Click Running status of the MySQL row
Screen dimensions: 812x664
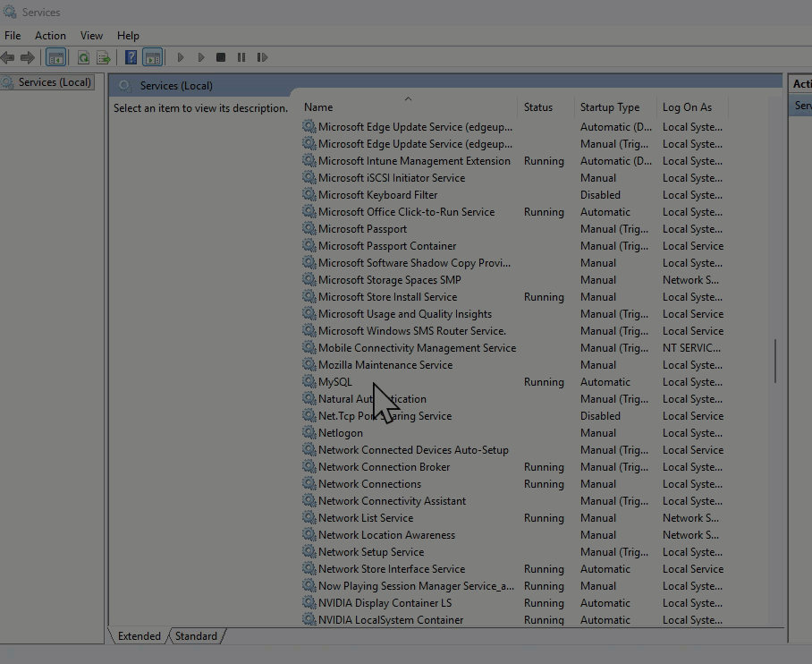544,382
